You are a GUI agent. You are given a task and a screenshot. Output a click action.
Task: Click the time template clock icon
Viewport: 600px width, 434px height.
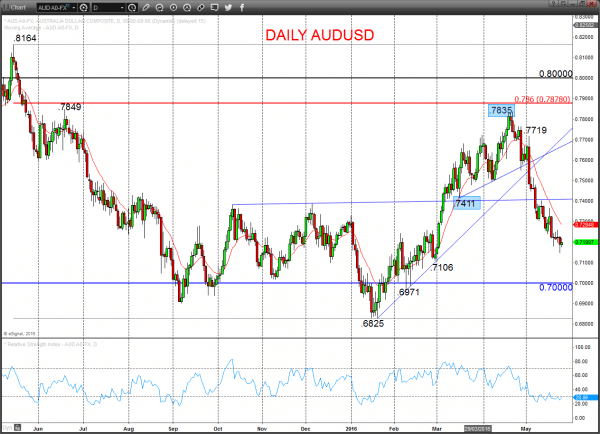(132, 8)
